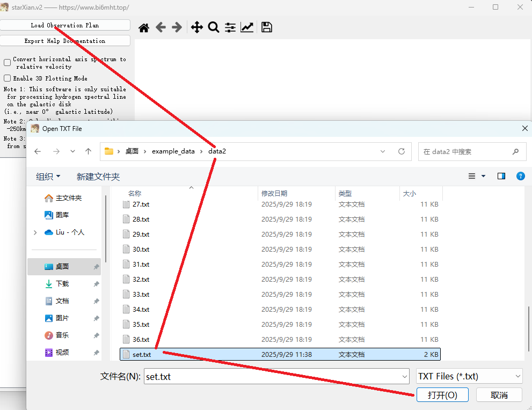Click the refresh icon in address bar
532x410 pixels.
click(402, 152)
